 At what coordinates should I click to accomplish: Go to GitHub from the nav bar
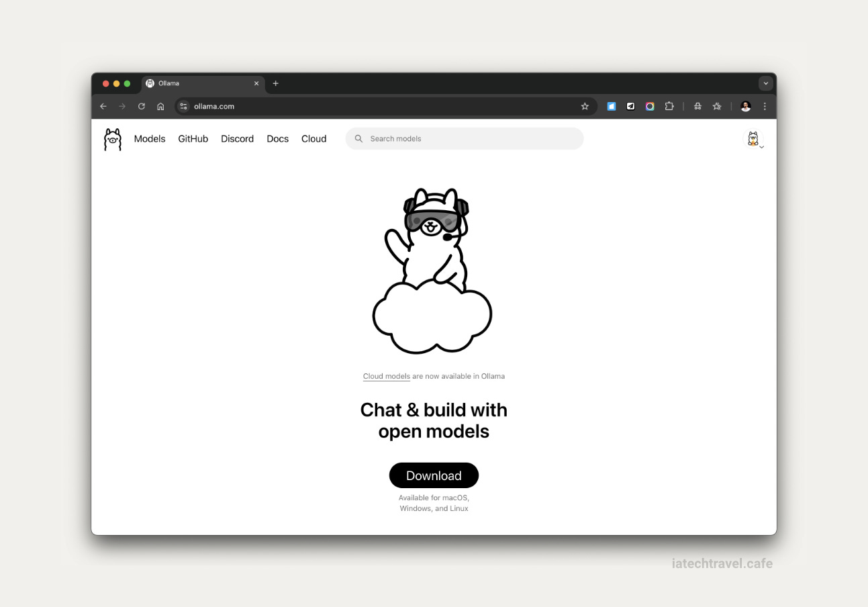pos(193,139)
